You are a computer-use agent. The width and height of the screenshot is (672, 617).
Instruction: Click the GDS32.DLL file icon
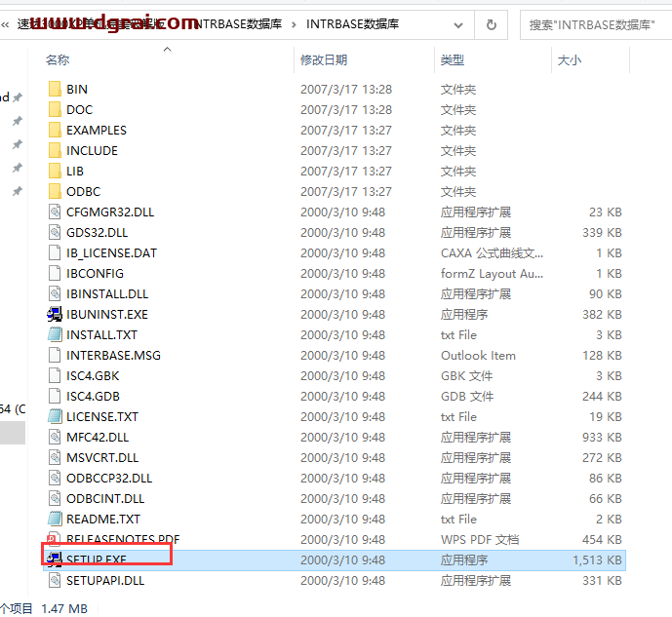coord(55,233)
